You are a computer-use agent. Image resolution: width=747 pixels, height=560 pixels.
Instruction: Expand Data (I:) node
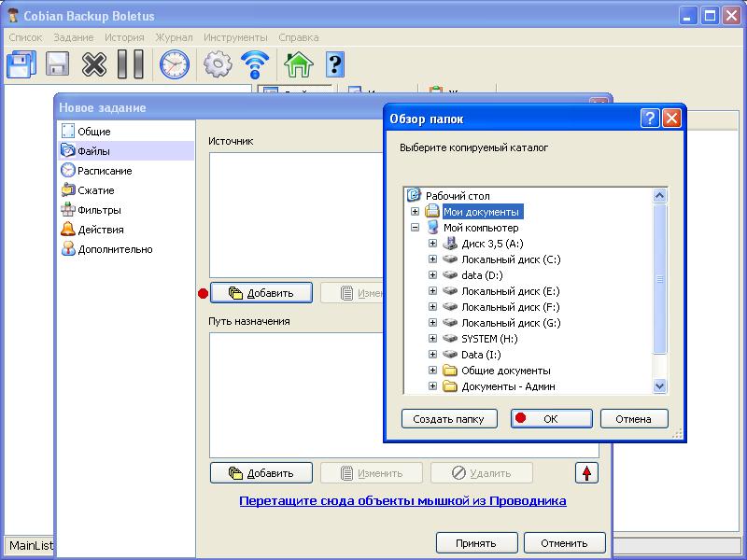coord(432,355)
